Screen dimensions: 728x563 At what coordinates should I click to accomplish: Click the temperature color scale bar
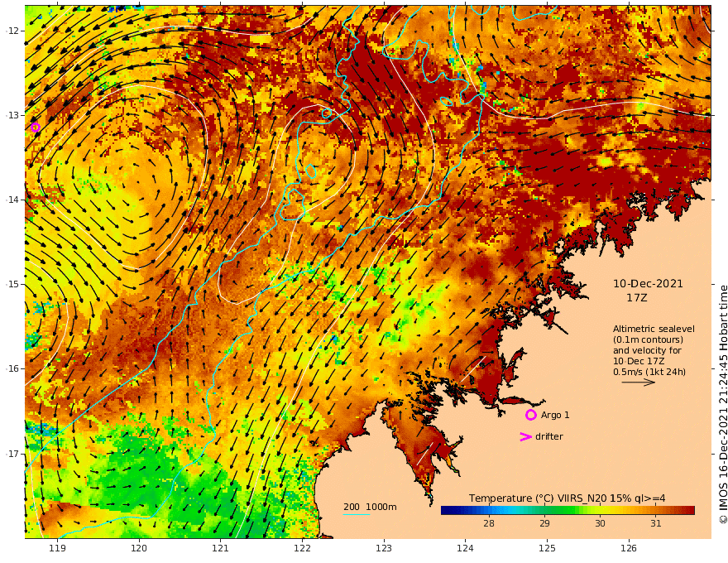tap(568, 510)
